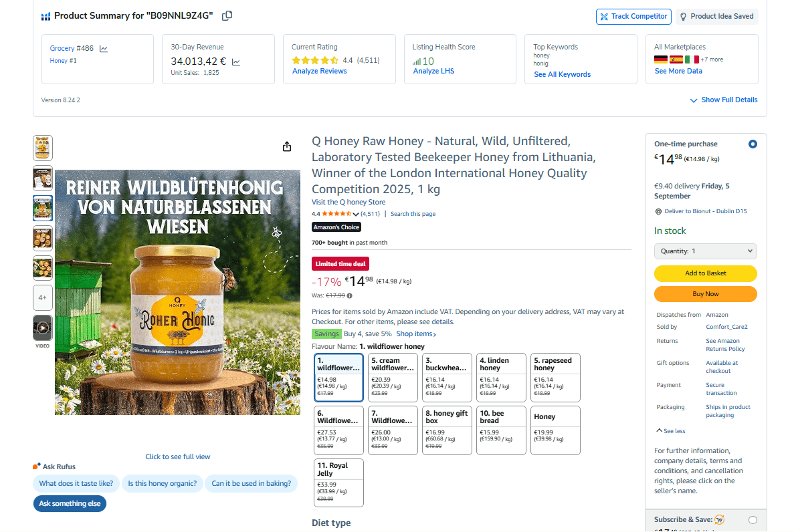Screen dimensions: 794x532
Task: Click the Spanish marketplace flag
Action: (x=676, y=59)
